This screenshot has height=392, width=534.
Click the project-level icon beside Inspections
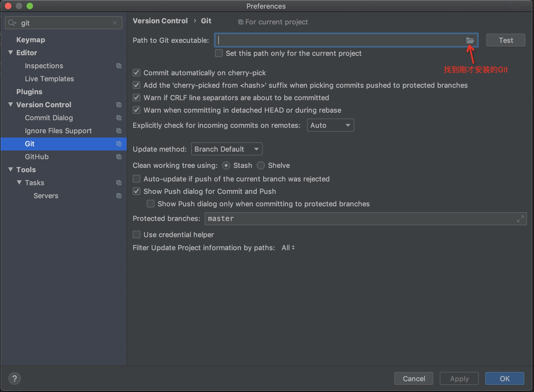[119, 66]
